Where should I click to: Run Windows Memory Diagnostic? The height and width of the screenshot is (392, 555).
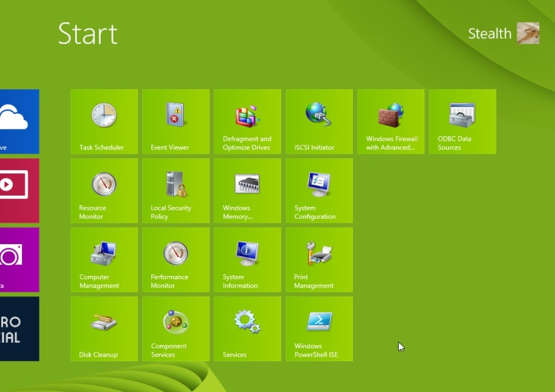pyautogui.click(x=247, y=190)
